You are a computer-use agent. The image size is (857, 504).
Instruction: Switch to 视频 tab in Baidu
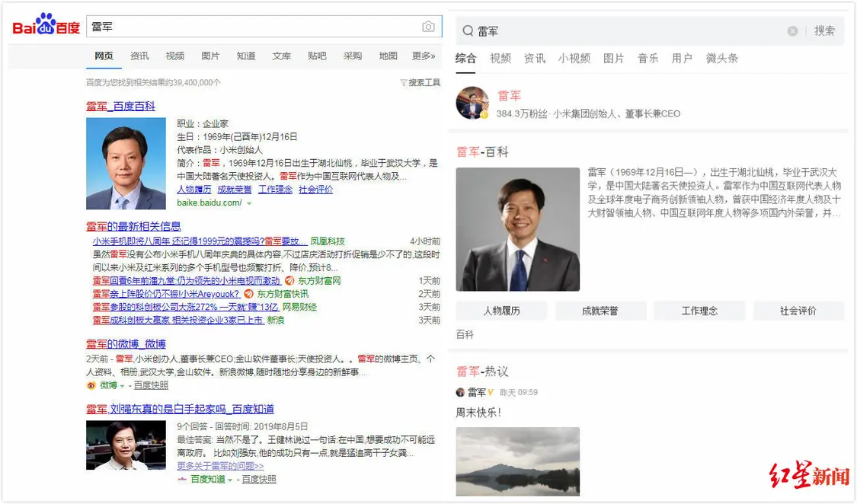(175, 56)
